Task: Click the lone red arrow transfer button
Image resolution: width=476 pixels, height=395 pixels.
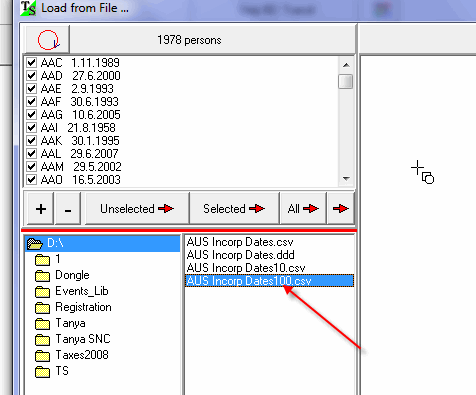Action: point(340,209)
